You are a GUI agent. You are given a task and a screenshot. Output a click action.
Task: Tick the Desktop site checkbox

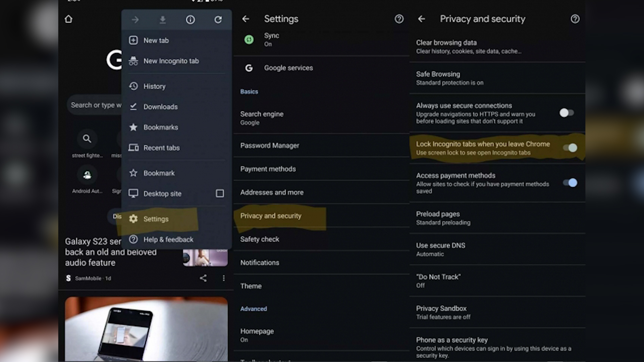point(220,193)
